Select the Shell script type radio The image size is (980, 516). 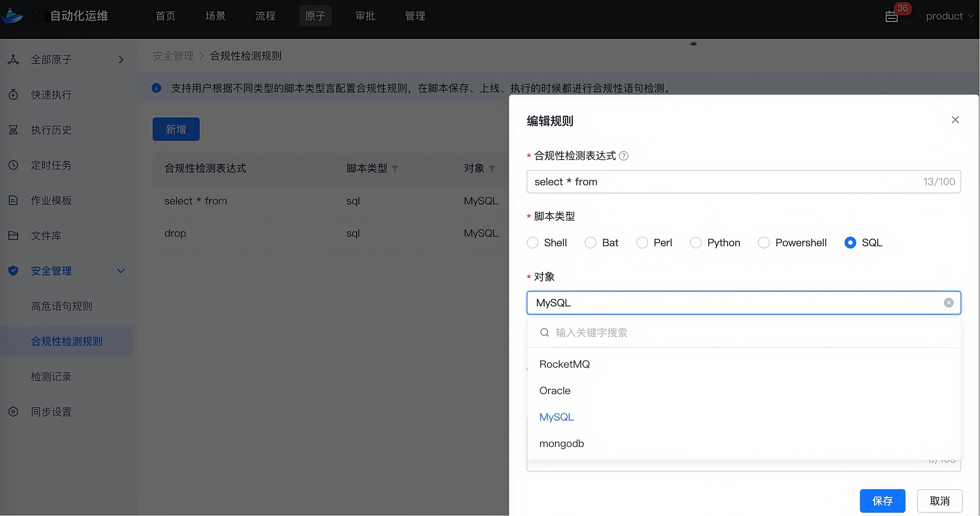click(533, 243)
